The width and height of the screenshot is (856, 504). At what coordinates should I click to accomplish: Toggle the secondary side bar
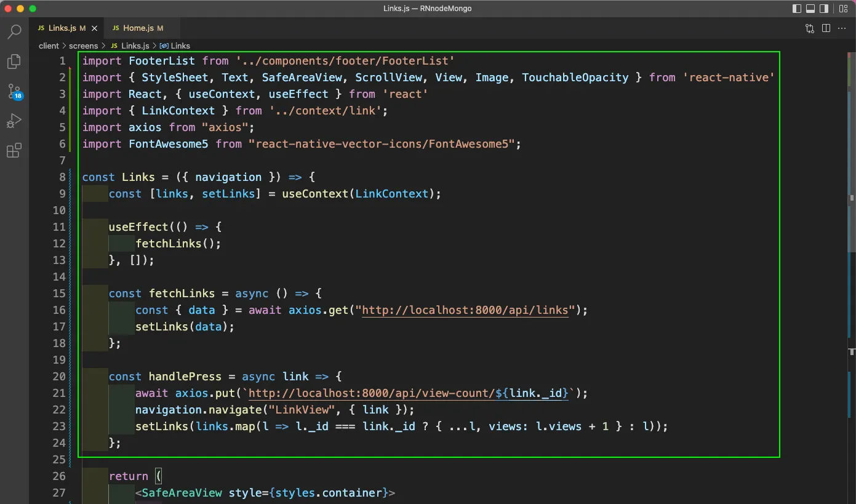point(825,9)
